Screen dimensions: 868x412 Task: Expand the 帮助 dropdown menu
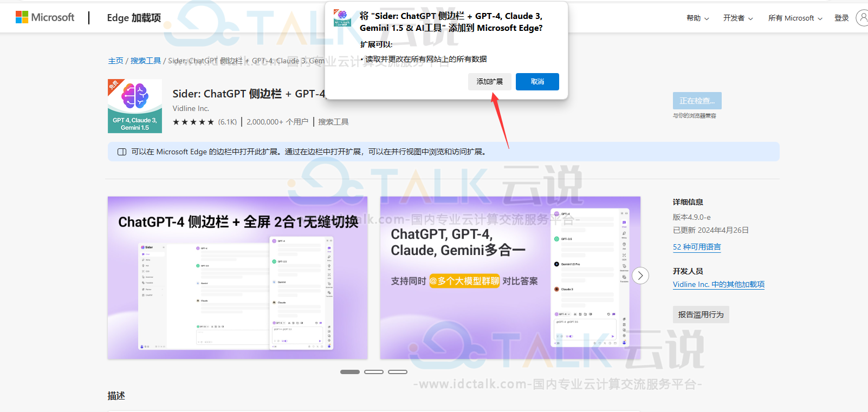[x=697, y=18]
